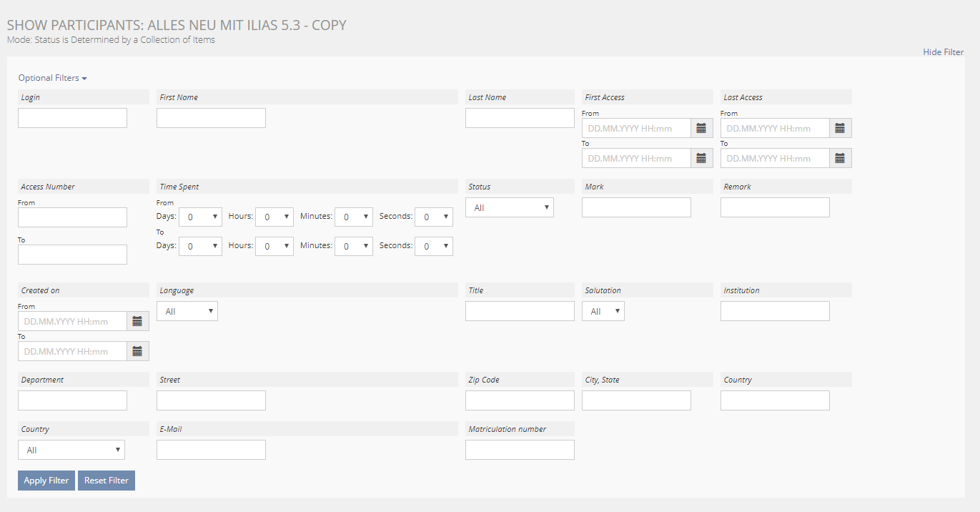This screenshot has width=980, height=512.
Task: Open calendar picker for Last Access From
Action: [840, 128]
